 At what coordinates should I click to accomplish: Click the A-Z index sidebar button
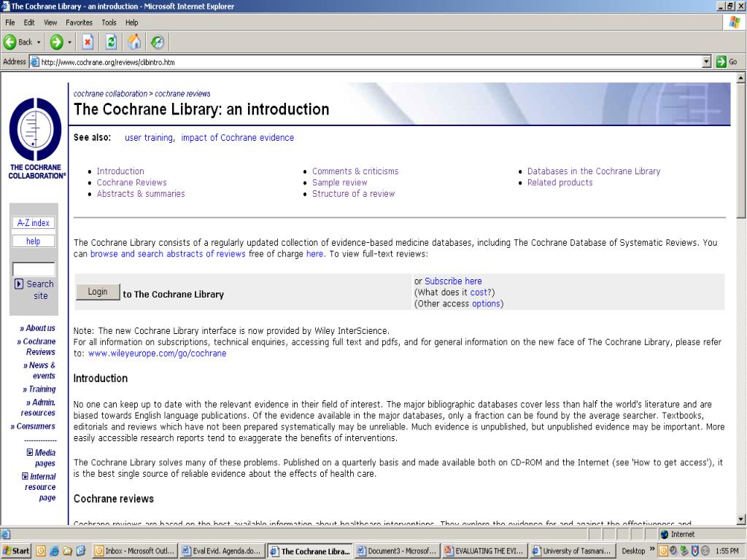[34, 223]
